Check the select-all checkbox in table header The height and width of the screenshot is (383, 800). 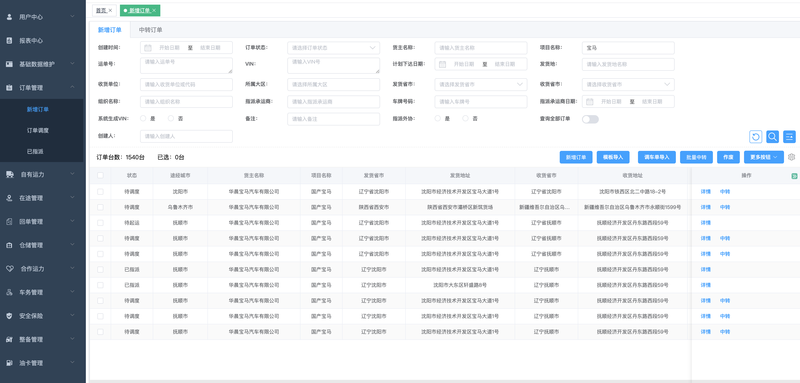coord(101,175)
